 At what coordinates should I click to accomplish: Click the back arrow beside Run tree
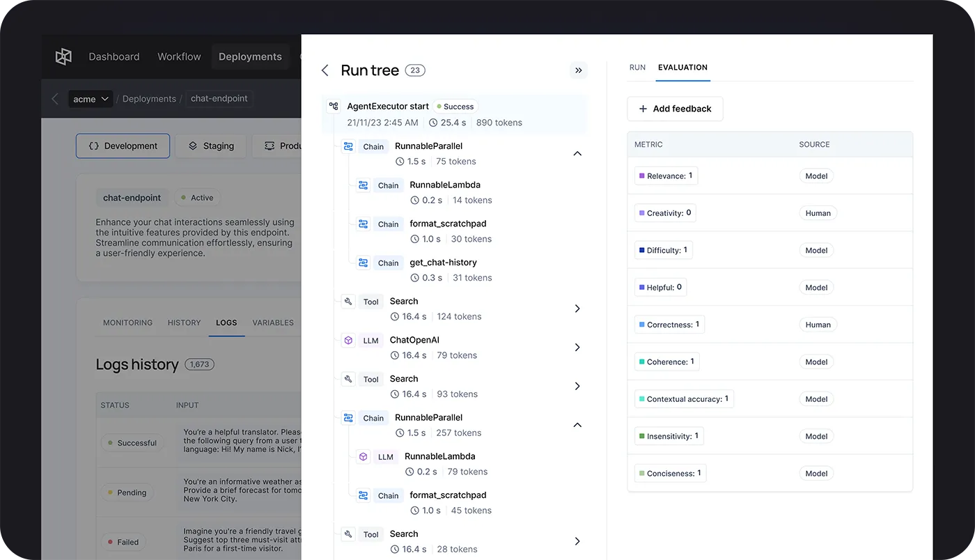(325, 70)
